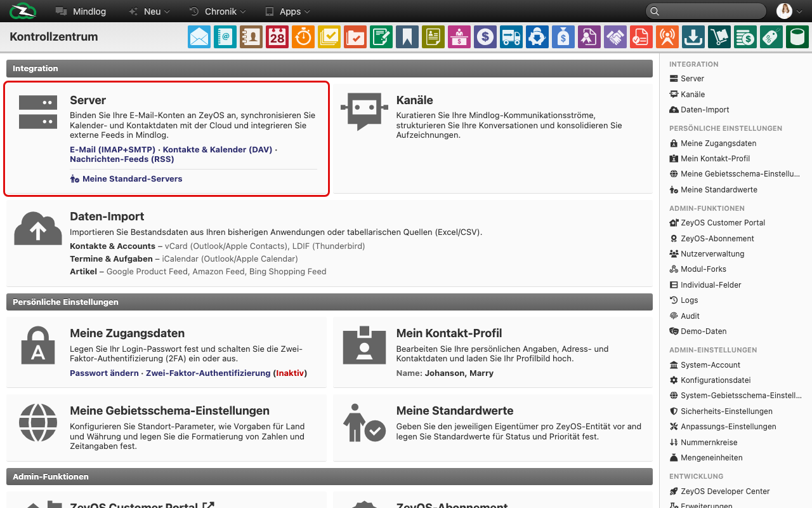Image resolution: width=812 pixels, height=508 pixels.
Task: Open Nachrichten-Feeds (RSS) link
Action: 122,159
